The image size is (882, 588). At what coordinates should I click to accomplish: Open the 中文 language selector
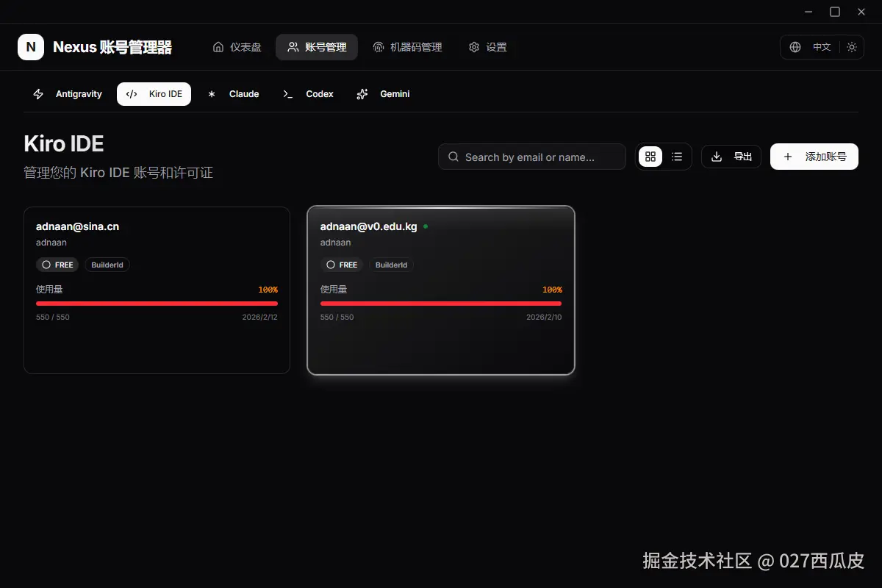point(821,47)
